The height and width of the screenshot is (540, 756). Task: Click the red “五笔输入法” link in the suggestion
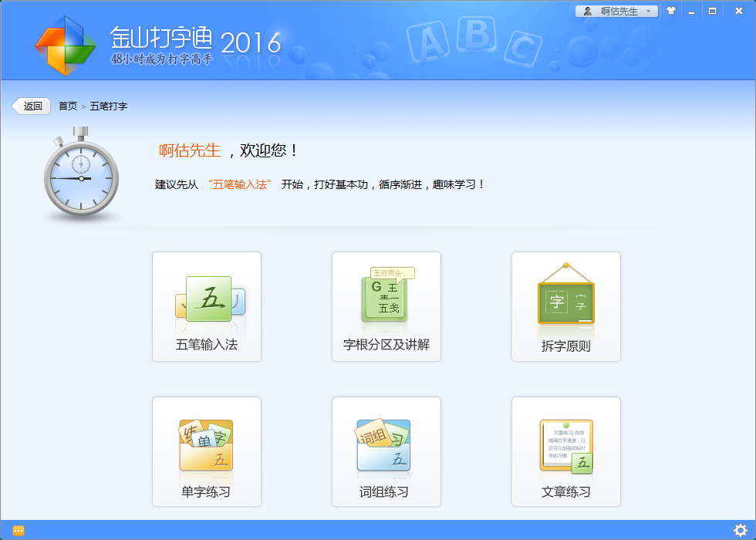pyautogui.click(x=240, y=185)
